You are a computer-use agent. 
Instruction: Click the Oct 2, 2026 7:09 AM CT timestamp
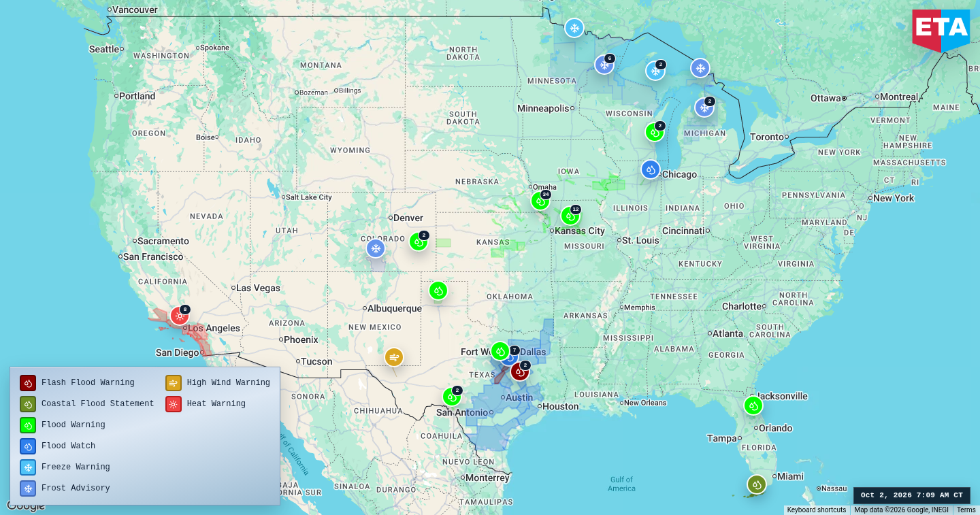(x=912, y=495)
